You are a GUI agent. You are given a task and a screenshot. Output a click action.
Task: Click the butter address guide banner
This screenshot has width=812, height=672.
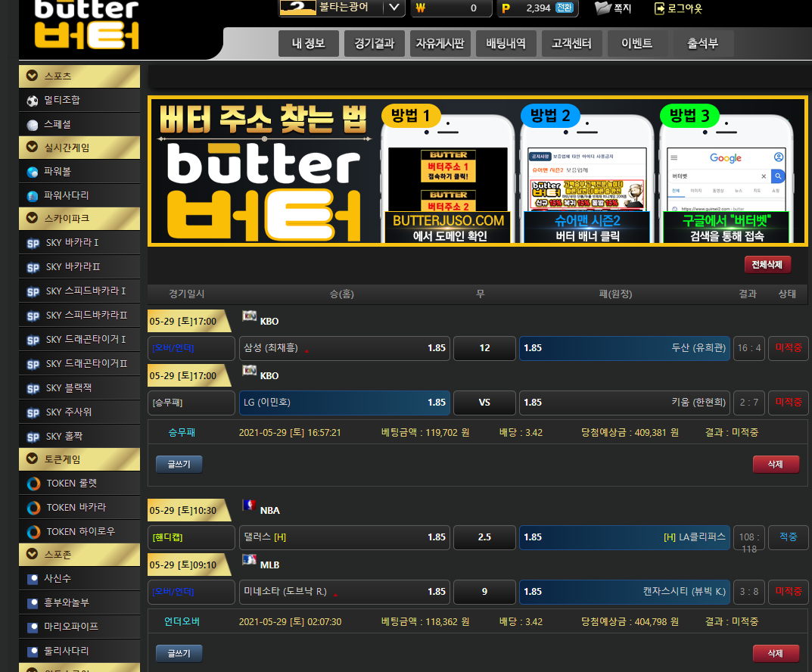[478, 170]
